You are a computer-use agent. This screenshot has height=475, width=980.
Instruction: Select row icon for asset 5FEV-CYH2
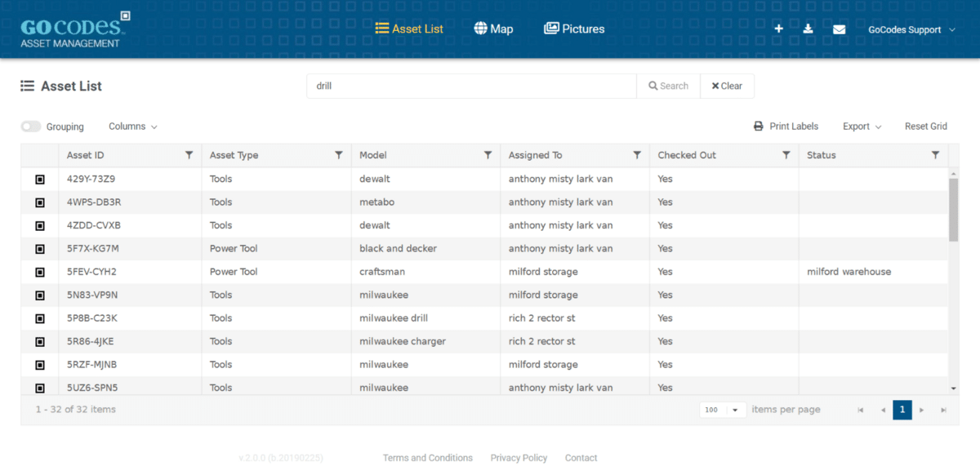coord(39,272)
